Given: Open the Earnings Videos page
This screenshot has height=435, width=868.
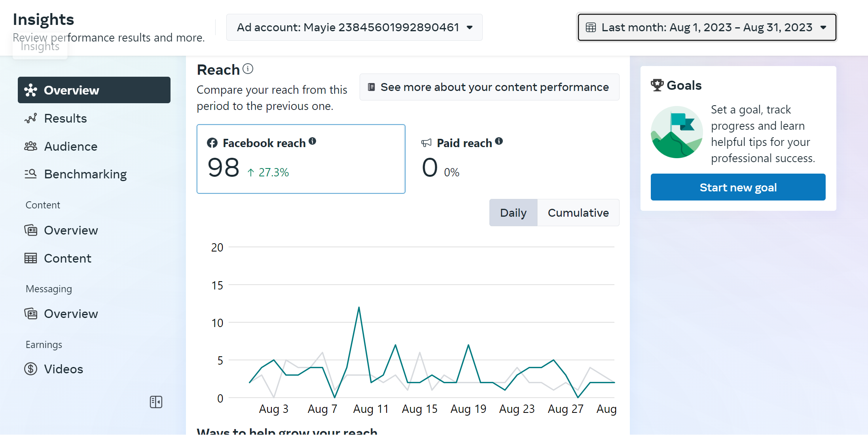Looking at the screenshot, I should point(94,369).
